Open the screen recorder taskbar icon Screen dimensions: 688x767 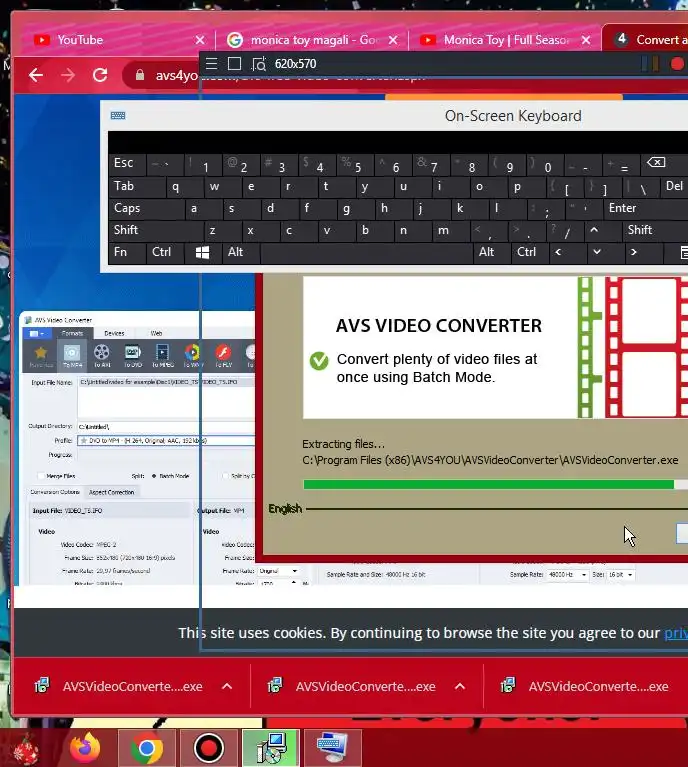click(x=209, y=748)
